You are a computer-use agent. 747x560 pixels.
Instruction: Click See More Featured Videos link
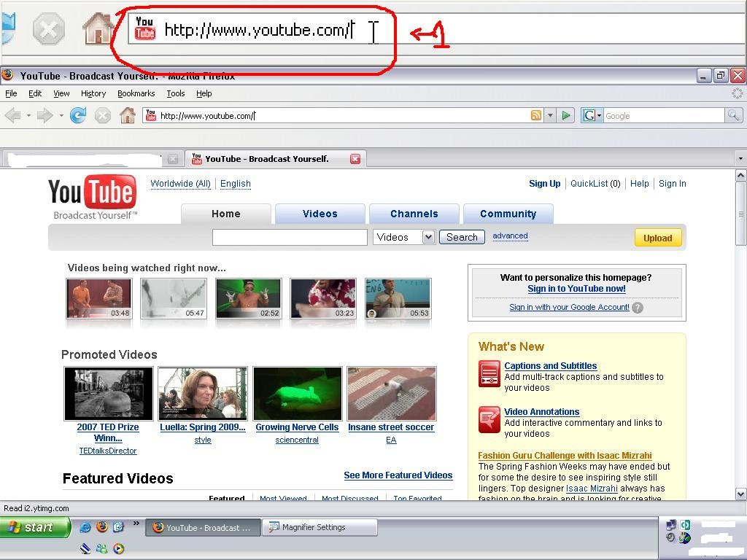tap(398, 475)
